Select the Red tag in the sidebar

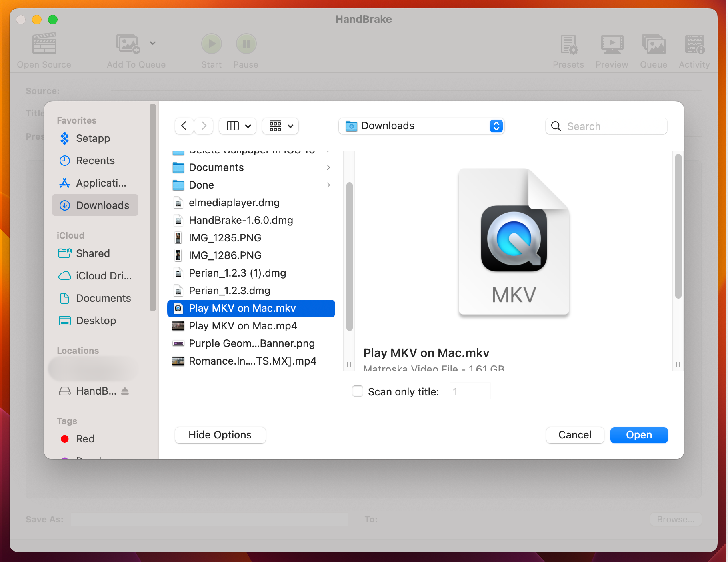(95, 439)
